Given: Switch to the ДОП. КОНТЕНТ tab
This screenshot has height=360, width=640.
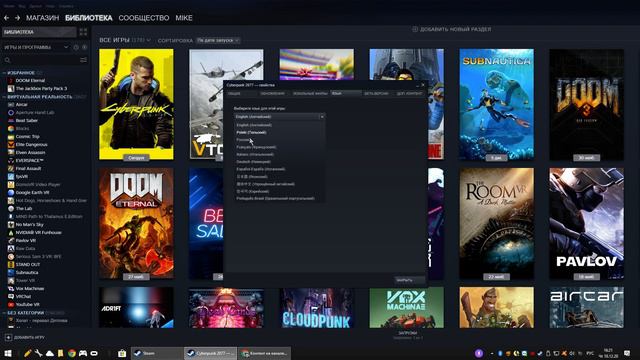Looking at the screenshot, I should coord(409,93).
